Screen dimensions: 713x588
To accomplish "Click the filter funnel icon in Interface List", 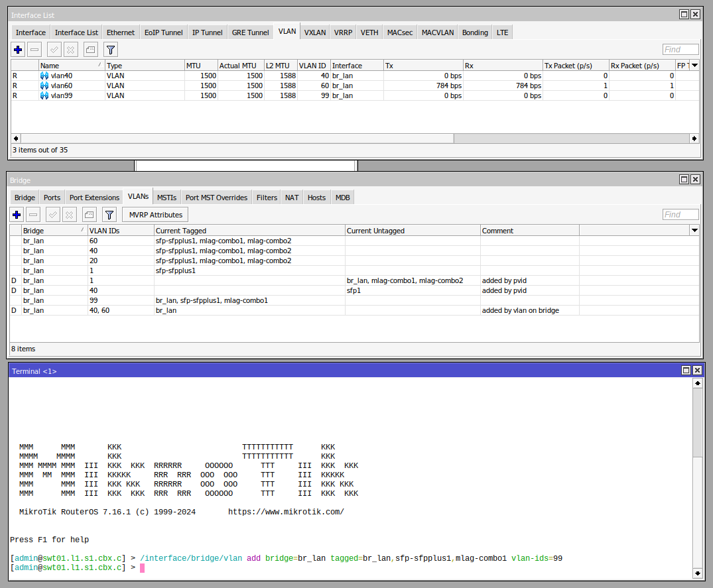I will [x=111, y=50].
